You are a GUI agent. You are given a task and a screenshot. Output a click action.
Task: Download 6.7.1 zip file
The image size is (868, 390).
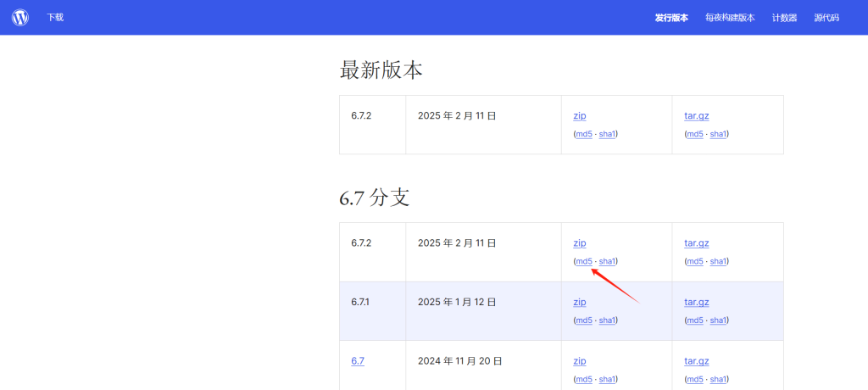pos(580,302)
